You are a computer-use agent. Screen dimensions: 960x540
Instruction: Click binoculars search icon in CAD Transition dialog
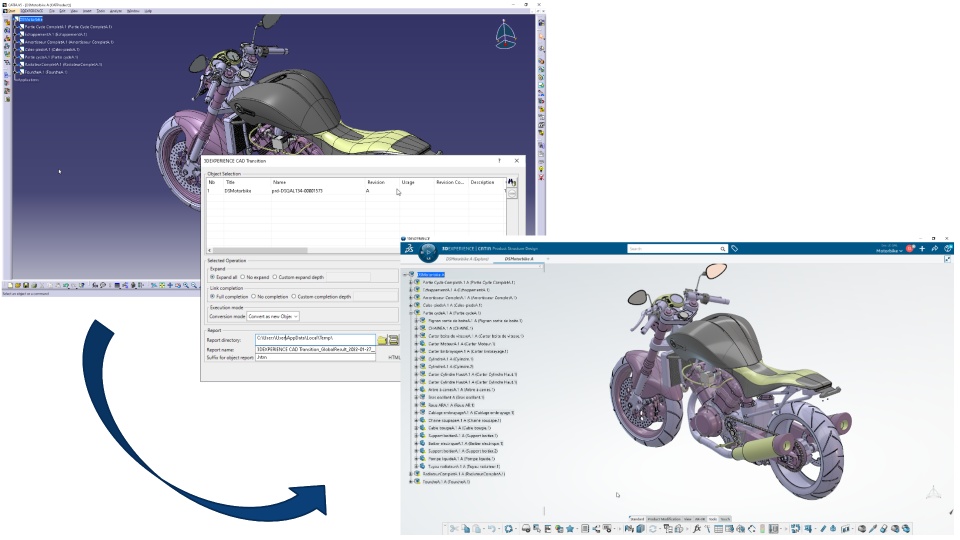pyautogui.click(x=512, y=182)
